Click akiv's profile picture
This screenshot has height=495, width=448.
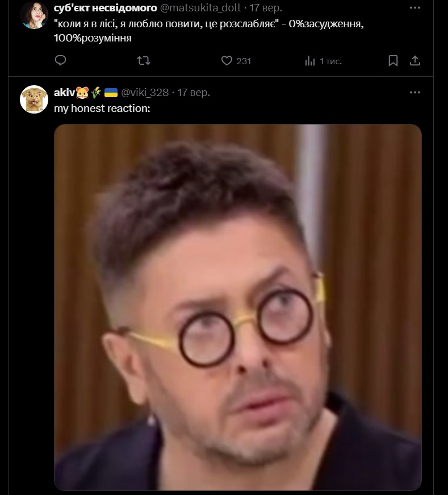pyautogui.click(x=34, y=100)
